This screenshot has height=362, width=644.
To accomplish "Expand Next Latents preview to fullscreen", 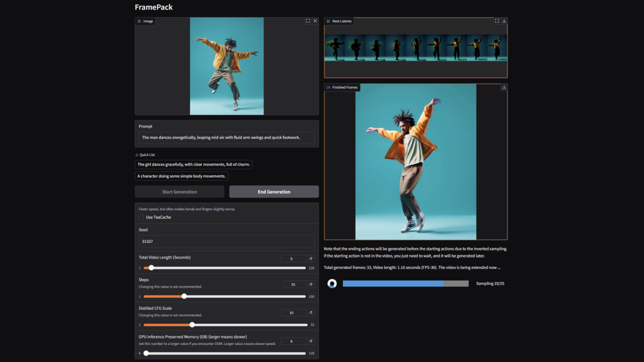I will click(x=497, y=21).
